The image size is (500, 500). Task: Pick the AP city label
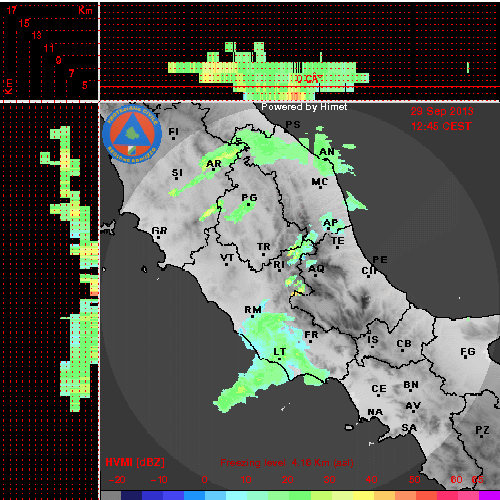(x=331, y=222)
